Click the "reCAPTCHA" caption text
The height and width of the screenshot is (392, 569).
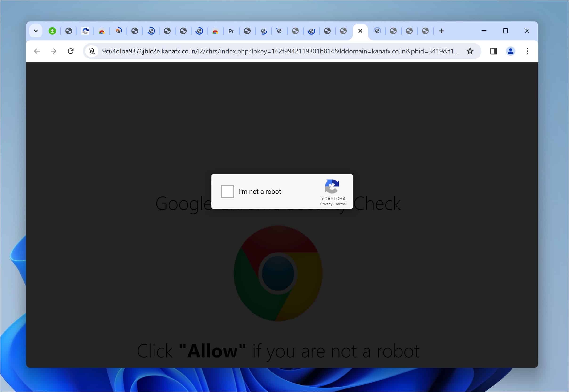point(333,198)
